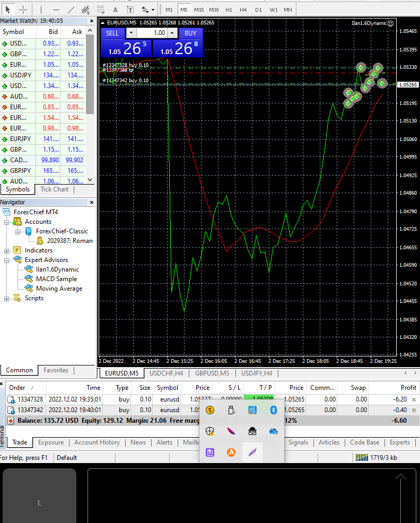The width and height of the screenshot is (420, 523).
Task: Open Windows Security from the tray popup
Action: coord(209,431)
